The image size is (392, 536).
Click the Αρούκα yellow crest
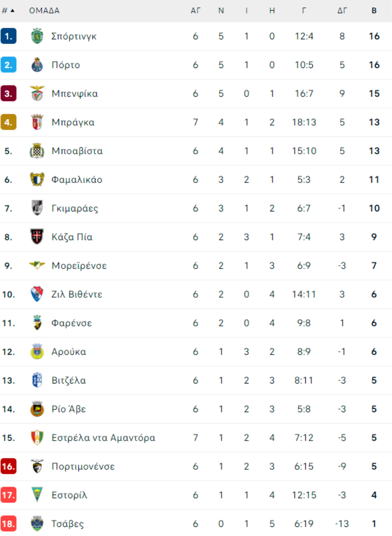click(x=37, y=352)
